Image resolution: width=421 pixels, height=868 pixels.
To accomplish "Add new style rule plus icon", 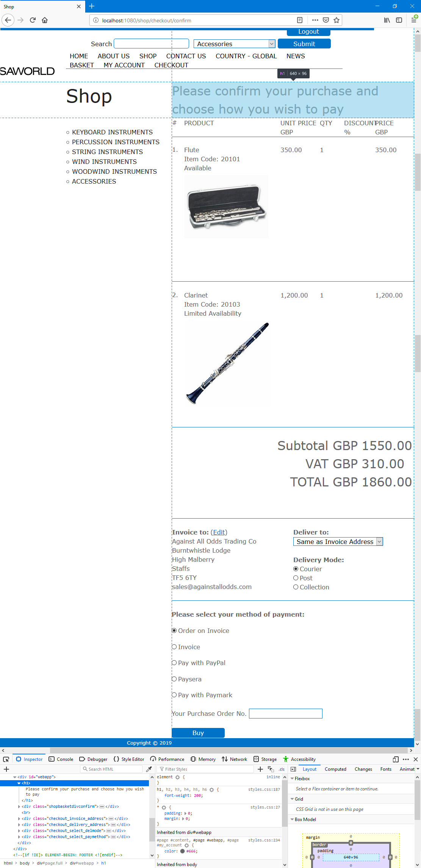I will click(260, 769).
